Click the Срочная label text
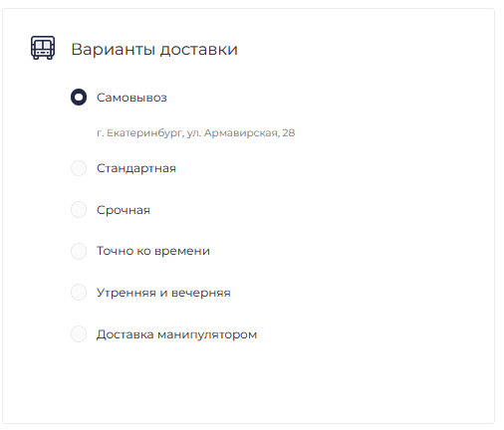 coord(124,210)
